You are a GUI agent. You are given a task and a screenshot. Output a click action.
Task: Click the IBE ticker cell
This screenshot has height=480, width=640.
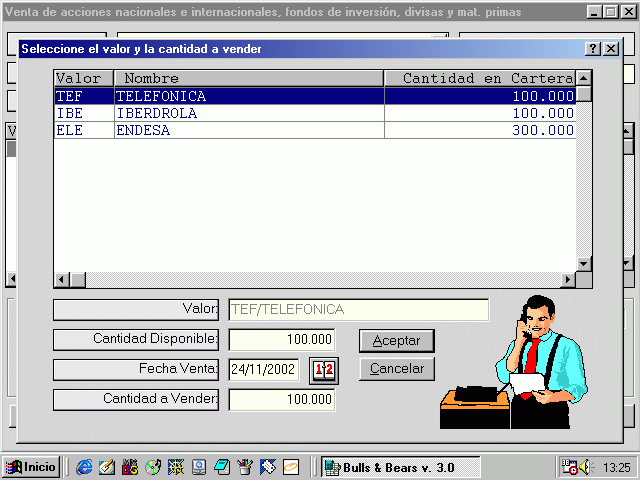[x=84, y=113]
